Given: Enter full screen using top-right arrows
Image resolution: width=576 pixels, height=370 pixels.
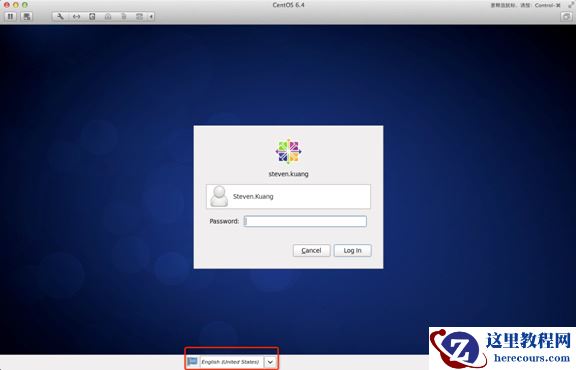Looking at the screenshot, I should 572,5.
